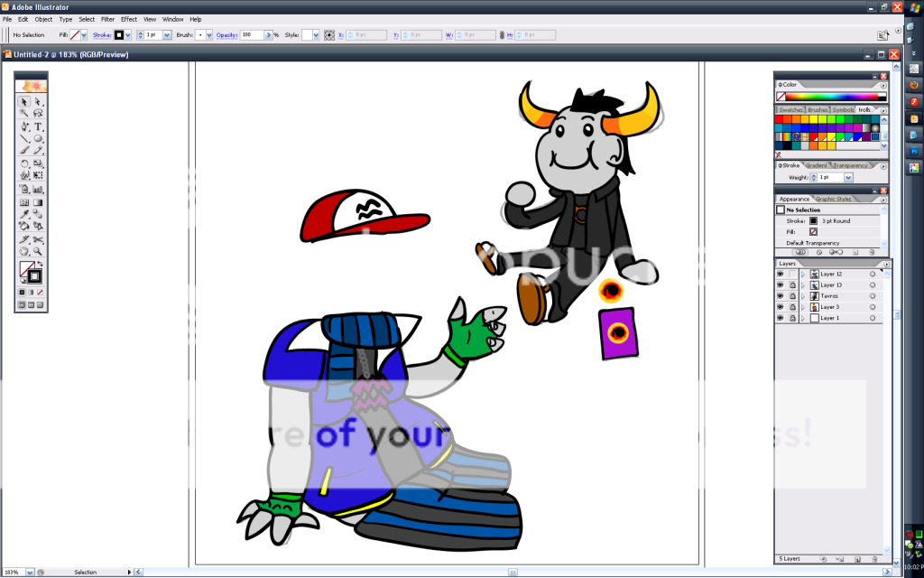Select the Magic Wand tool
The width and height of the screenshot is (924, 578).
[x=25, y=114]
